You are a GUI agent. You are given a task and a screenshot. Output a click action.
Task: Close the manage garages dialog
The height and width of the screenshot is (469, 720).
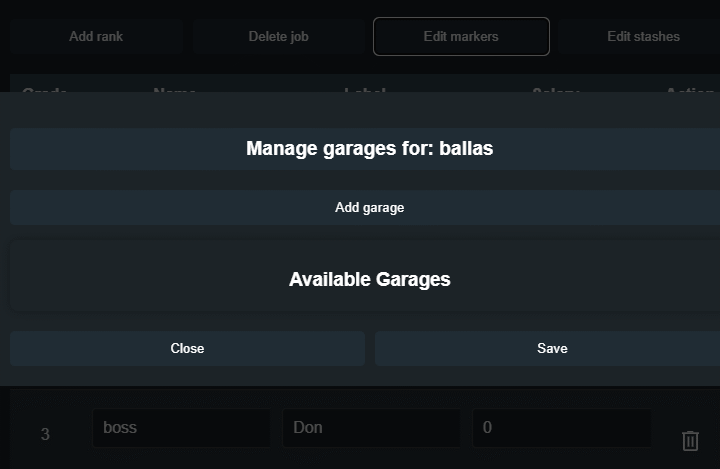pyautogui.click(x=187, y=348)
